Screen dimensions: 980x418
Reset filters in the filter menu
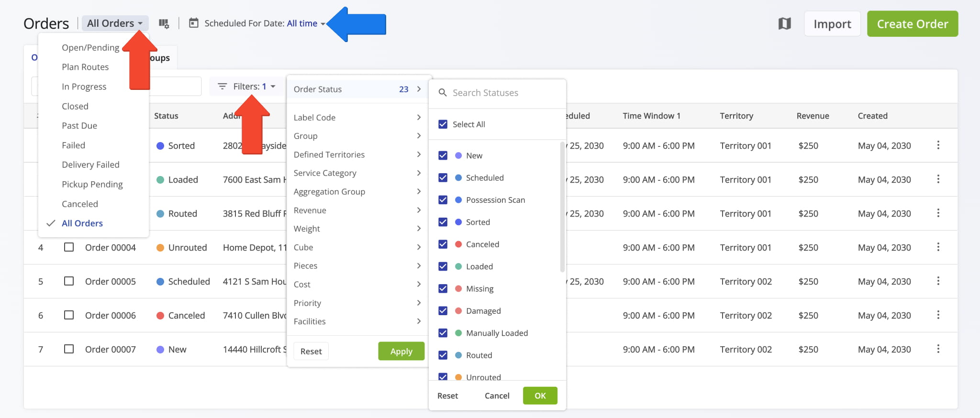(311, 351)
